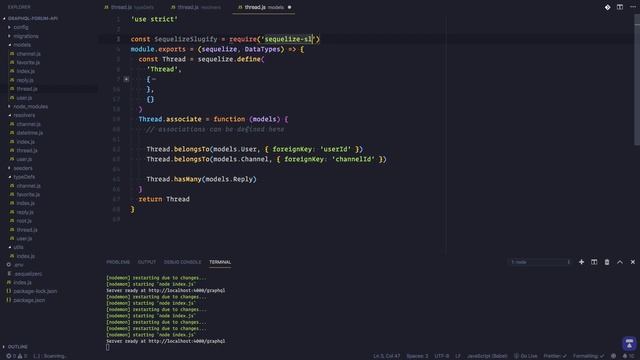
Task: Split the terminal panel
Action: 594,262
